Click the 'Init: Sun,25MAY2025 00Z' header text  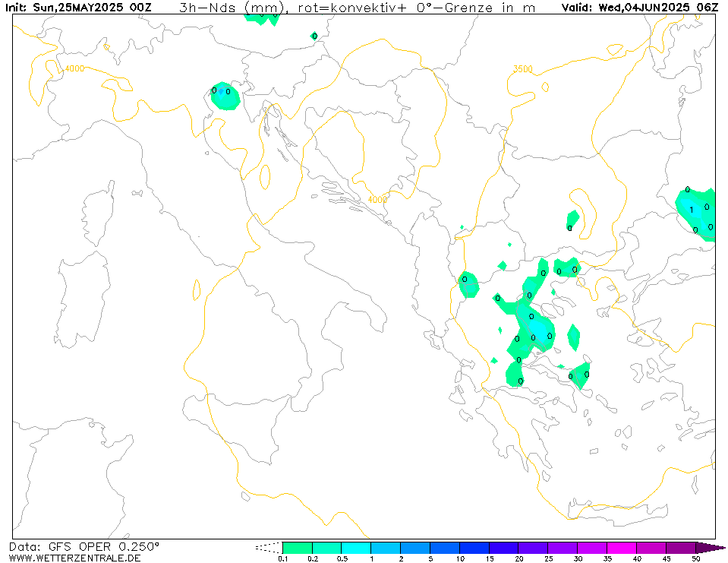click(x=78, y=8)
